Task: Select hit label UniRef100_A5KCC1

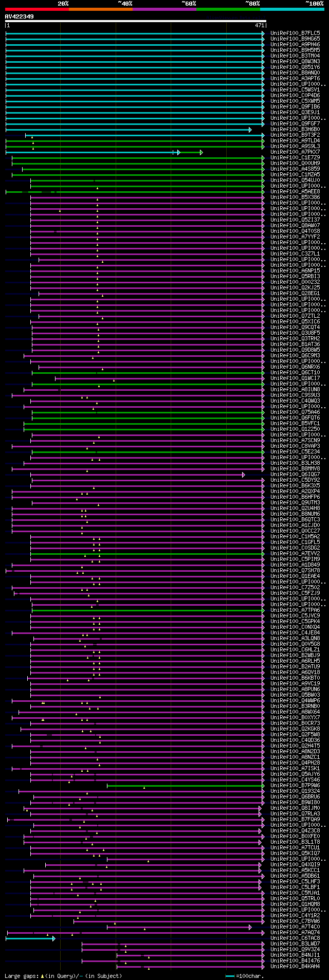Action: (295, 870)
